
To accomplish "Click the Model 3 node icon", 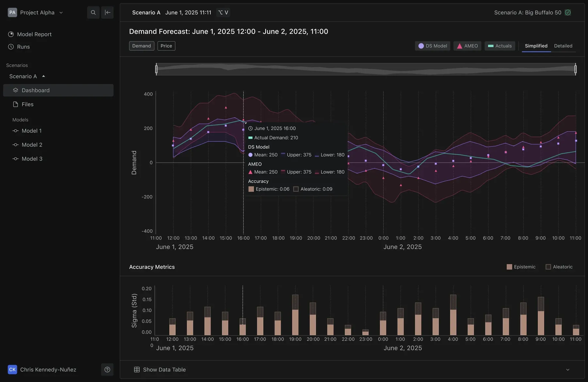I will tap(15, 159).
